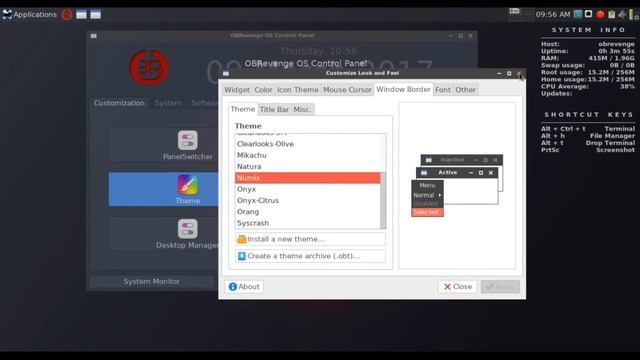Choose the Orang theme
This screenshot has width=640, height=360.
307,212
